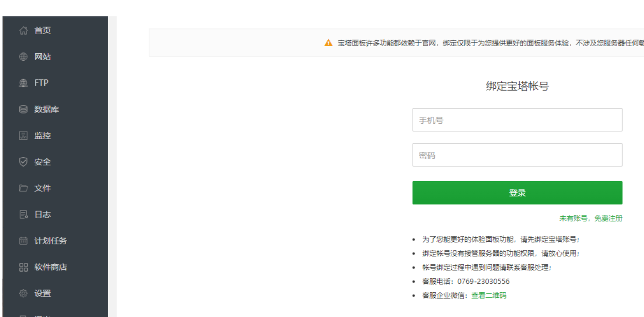Click the database icon beside 数据库

[x=23, y=110]
